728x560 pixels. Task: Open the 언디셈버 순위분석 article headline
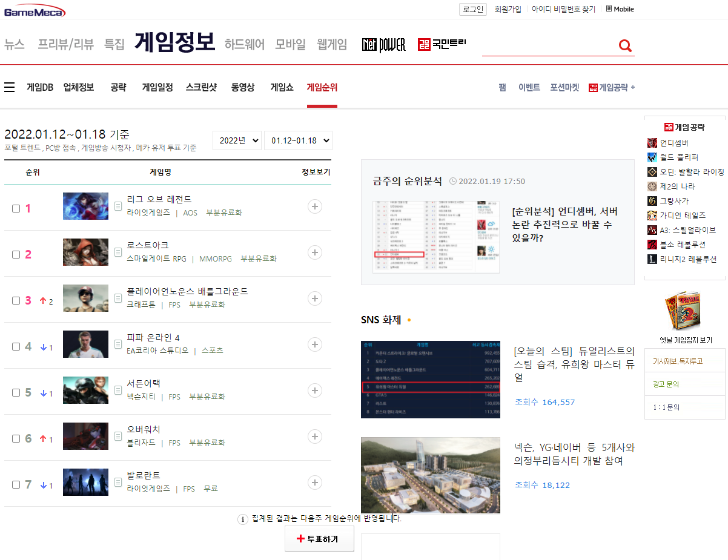point(565,225)
